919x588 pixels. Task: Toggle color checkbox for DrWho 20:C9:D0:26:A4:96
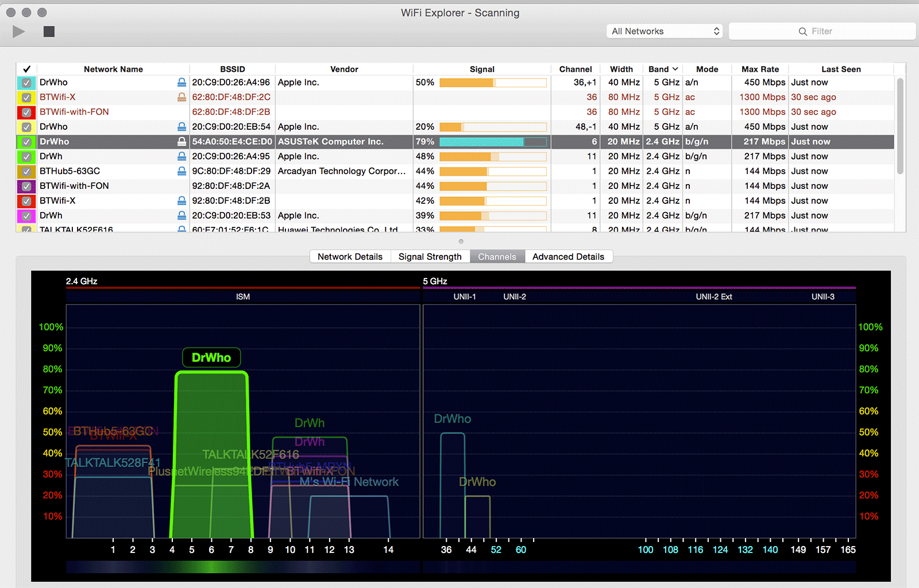[26, 83]
